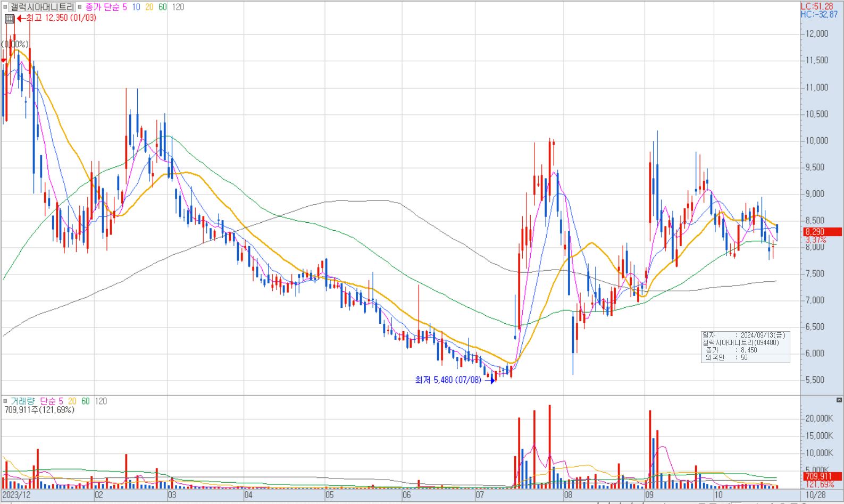Click the 8,500 price axis label
Viewport: 844px width, 504px height.
click(815, 220)
